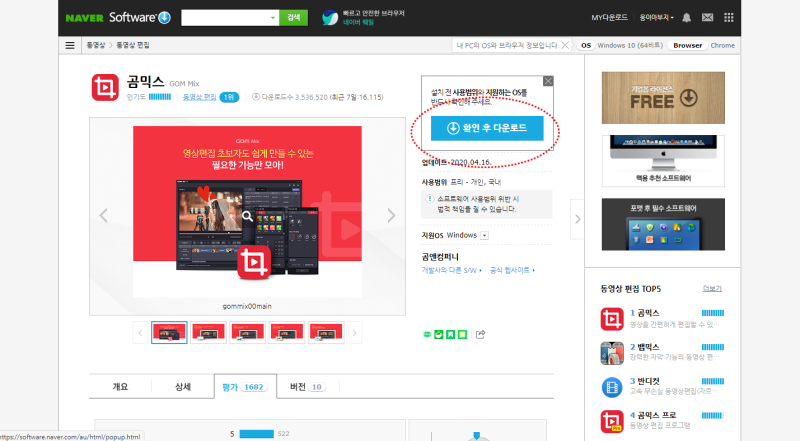Select the first gallery thumbnail
800x441 pixels.
click(169, 333)
